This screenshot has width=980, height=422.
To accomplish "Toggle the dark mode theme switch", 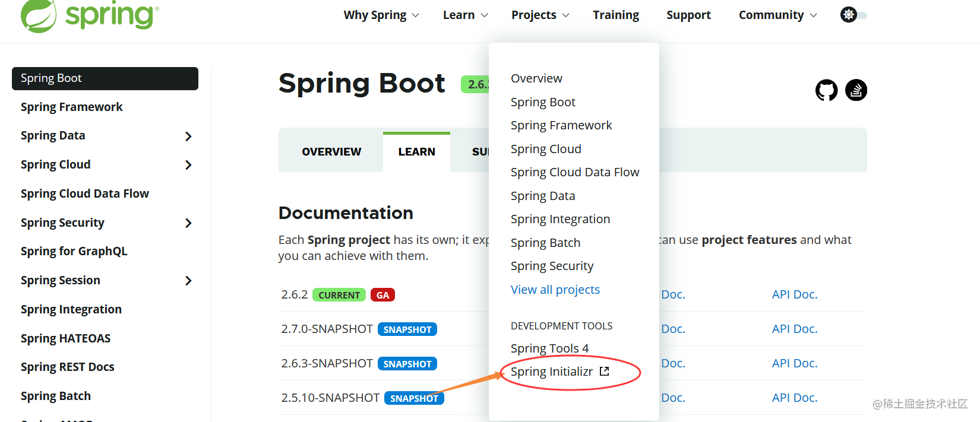I will (853, 15).
